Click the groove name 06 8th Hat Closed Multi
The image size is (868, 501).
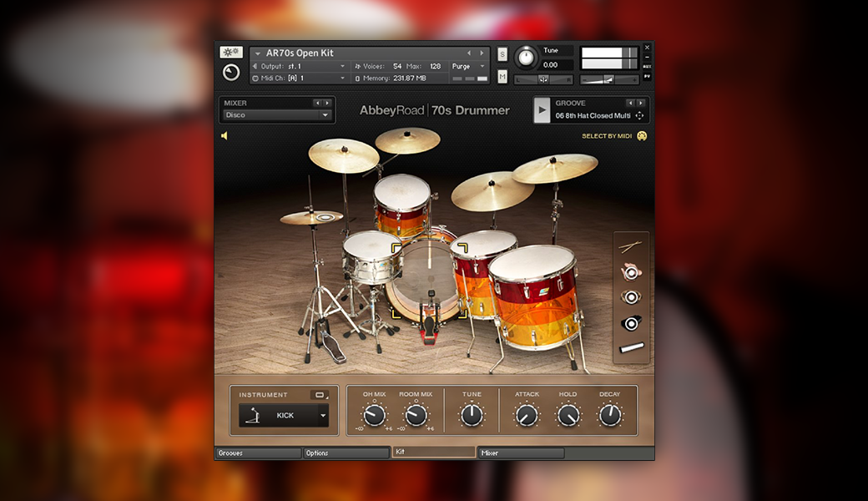coord(593,116)
